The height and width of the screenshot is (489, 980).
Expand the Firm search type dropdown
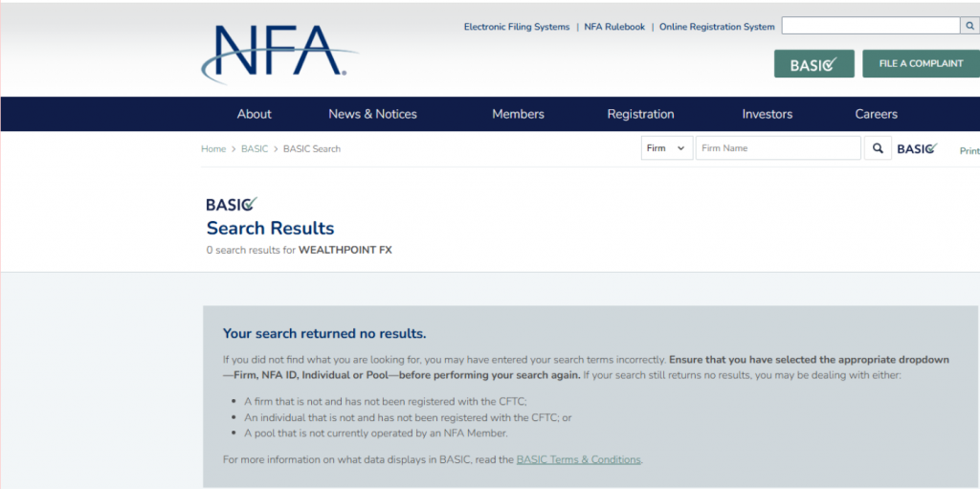667,148
